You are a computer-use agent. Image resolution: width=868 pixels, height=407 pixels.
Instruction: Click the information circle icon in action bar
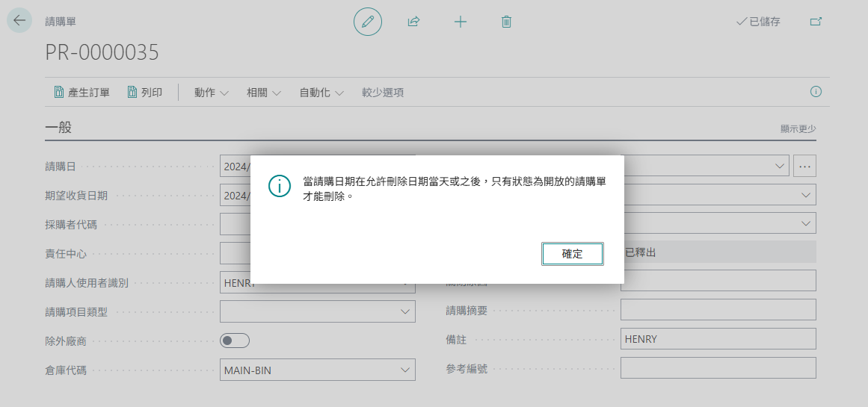pos(816,92)
